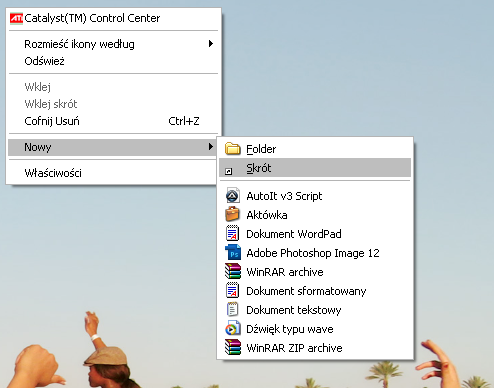Choose Rozmieść ikony według

[x=113, y=44]
